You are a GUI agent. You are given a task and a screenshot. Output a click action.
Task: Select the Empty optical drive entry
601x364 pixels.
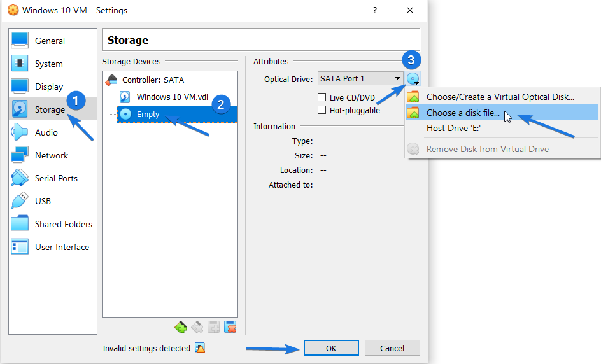coord(177,114)
